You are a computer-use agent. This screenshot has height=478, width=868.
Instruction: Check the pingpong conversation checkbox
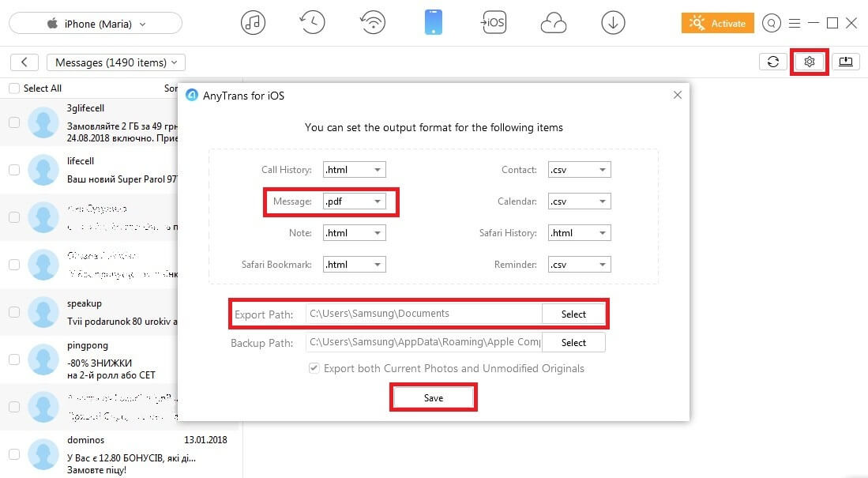click(x=14, y=359)
